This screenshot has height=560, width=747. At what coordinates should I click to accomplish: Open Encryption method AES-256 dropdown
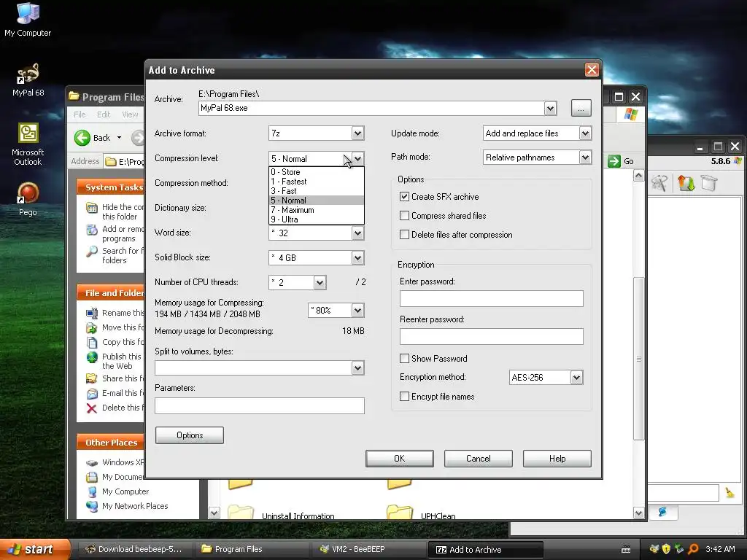576,378
